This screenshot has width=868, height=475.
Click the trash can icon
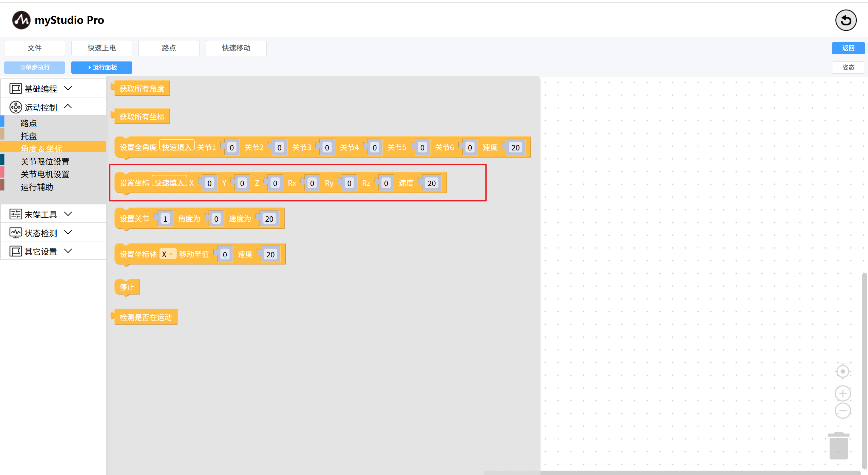[x=838, y=445]
